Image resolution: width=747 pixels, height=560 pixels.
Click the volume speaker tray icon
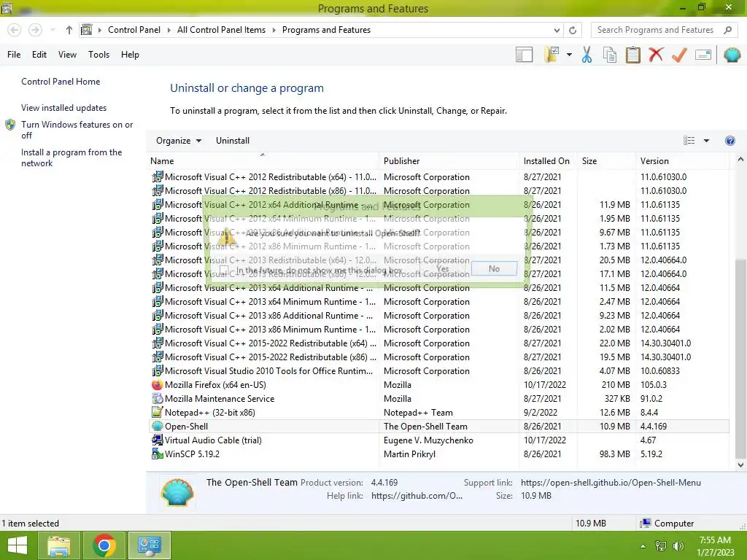click(x=678, y=546)
